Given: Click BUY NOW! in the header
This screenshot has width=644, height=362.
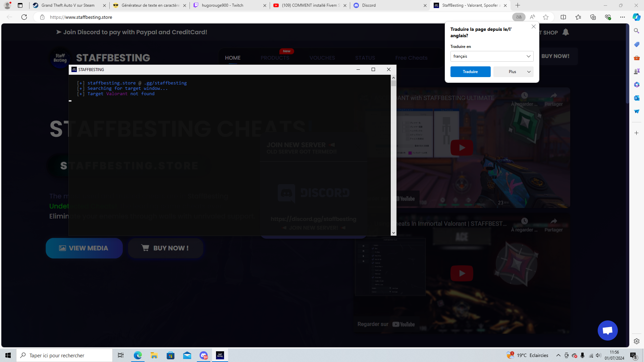Looking at the screenshot, I should 555,56.
